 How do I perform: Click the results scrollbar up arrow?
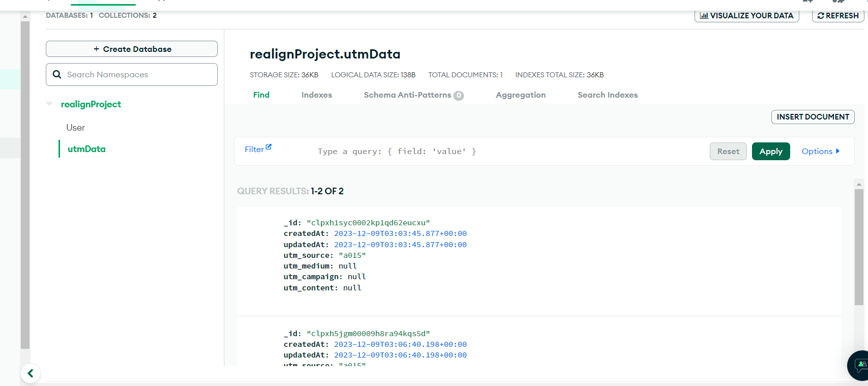pos(859,184)
